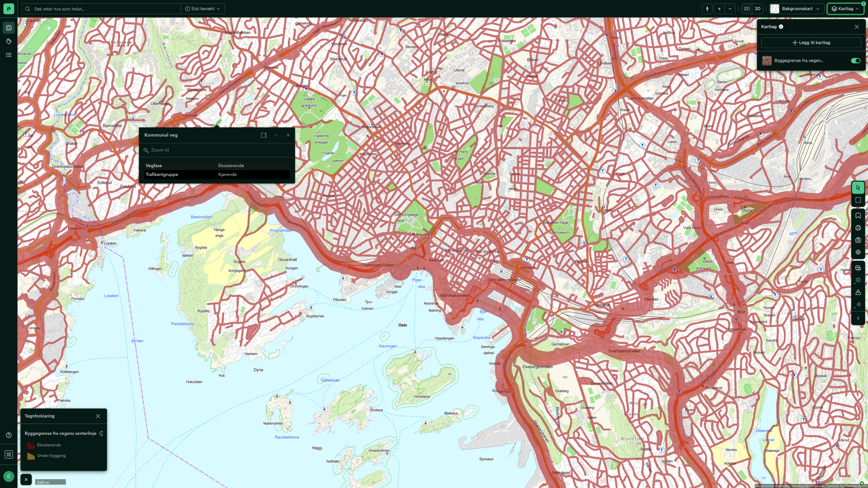The width and height of the screenshot is (868, 488).
Task: Click Legg til kartlag button
Action: coord(811,43)
